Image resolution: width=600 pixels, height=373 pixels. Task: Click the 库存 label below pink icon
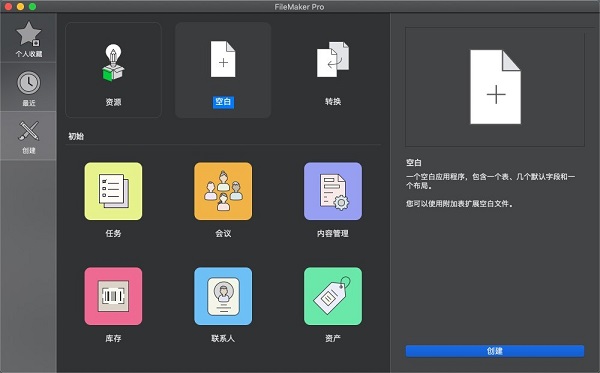click(x=113, y=338)
